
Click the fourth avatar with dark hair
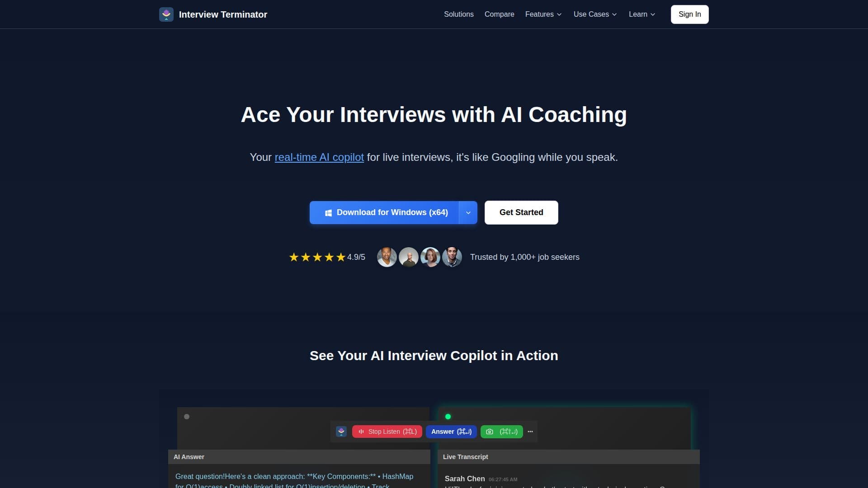click(x=452, y=257)
